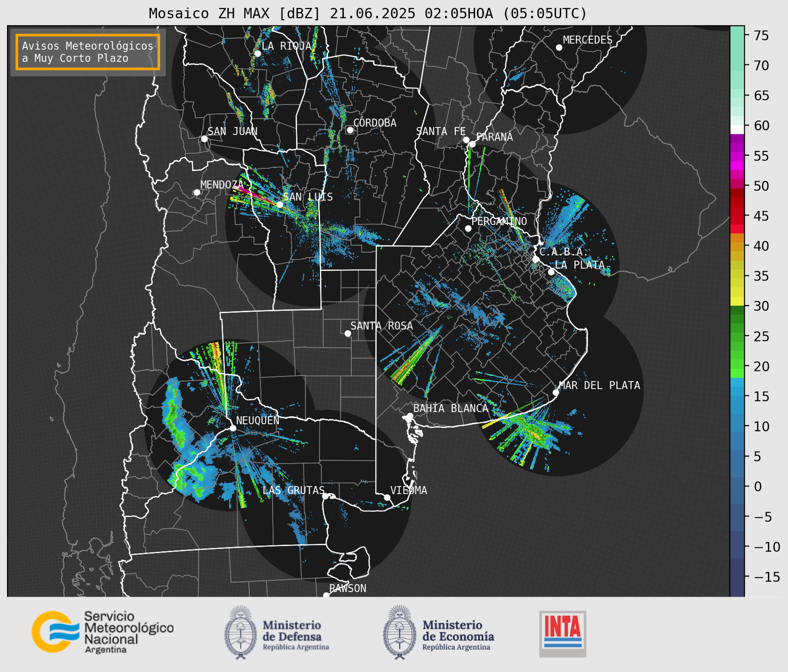Click the CÓRDOBA label text

coord(375,123)
